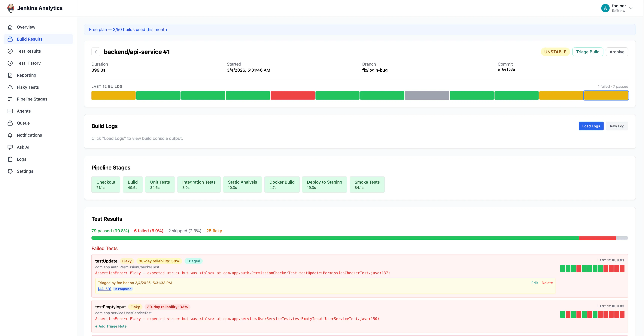
Task: Click the Triage Build button
Action: (588, 52)
